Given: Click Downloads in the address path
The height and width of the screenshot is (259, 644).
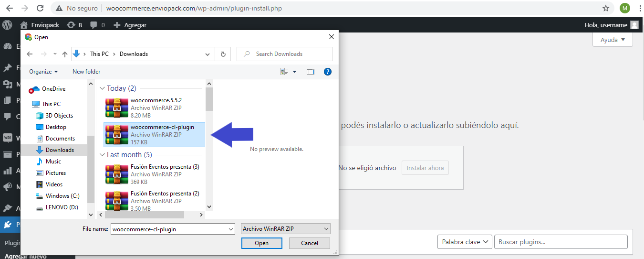Looking at the screenshot, I should [134, 54].
